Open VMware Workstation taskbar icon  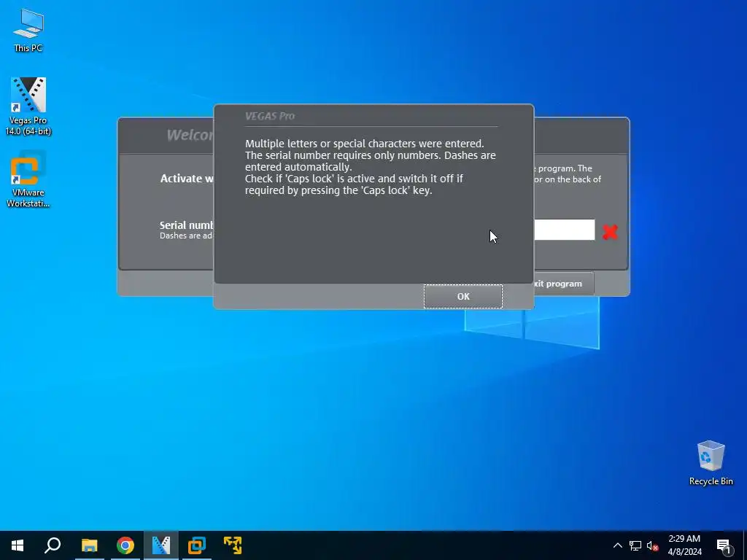[197, 545]
